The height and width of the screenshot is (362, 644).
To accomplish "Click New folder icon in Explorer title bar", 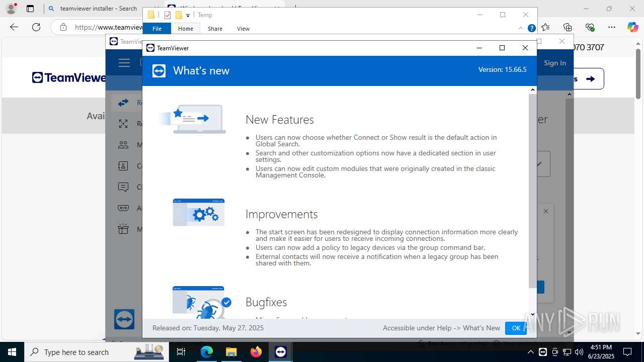I will point(178,15).
